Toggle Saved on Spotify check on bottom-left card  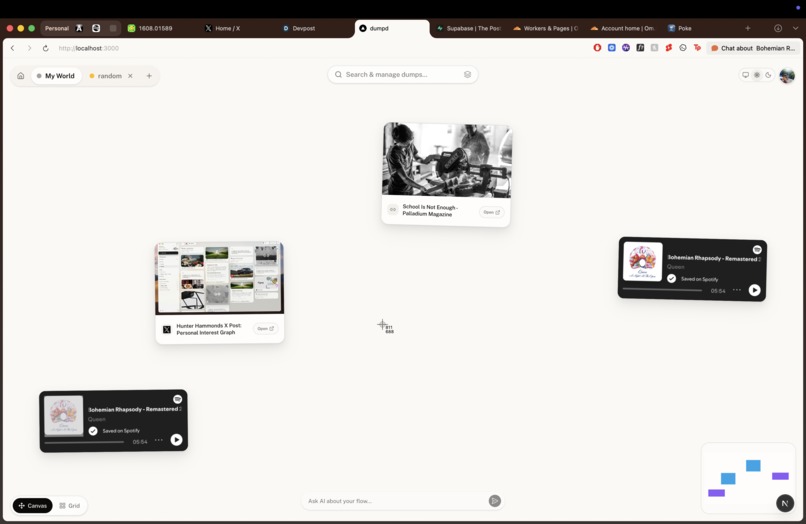tap(93, 431)
